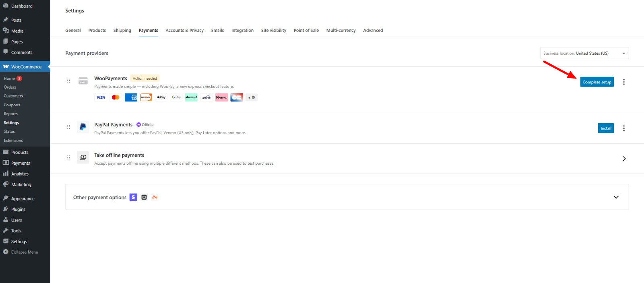Image resolution: width=644 pixels, height=283 pixels.
Task: Click the Analytics bar chart icon
Action: click(6, 174)
